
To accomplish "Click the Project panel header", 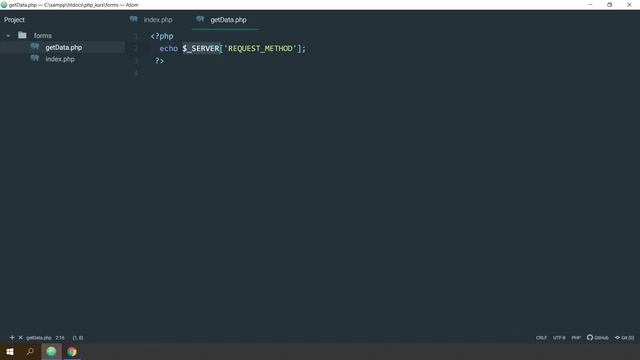I will 14,20.
